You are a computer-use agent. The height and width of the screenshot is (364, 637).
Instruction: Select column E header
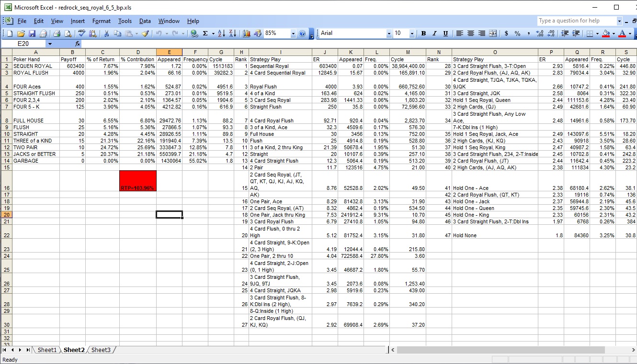169,52
